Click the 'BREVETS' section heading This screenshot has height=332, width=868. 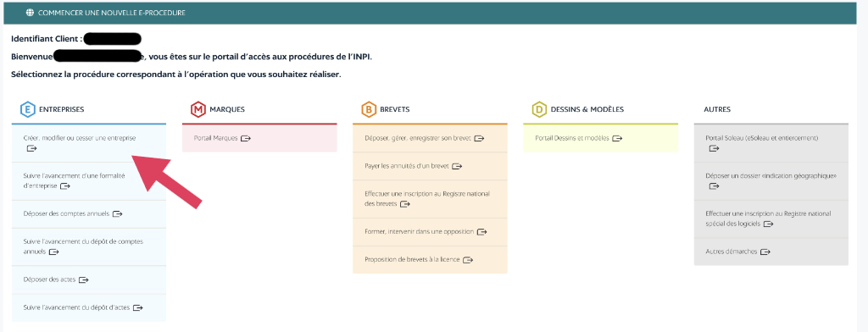[x=395, y=109]
